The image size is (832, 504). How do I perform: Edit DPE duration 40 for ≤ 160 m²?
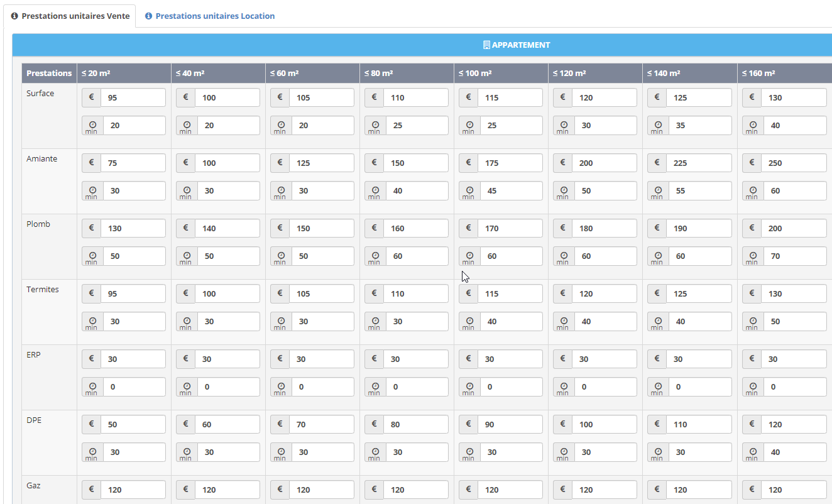(x=794, y=452)
